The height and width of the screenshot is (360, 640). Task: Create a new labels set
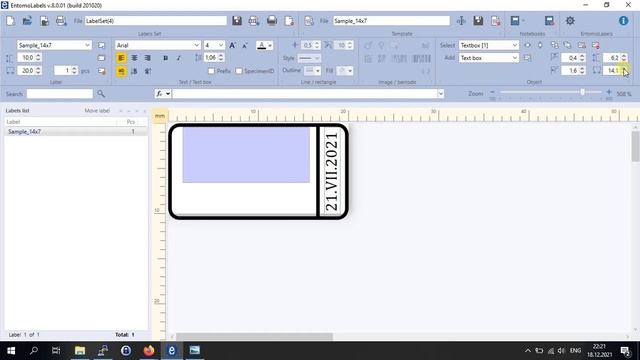(11, 21)
